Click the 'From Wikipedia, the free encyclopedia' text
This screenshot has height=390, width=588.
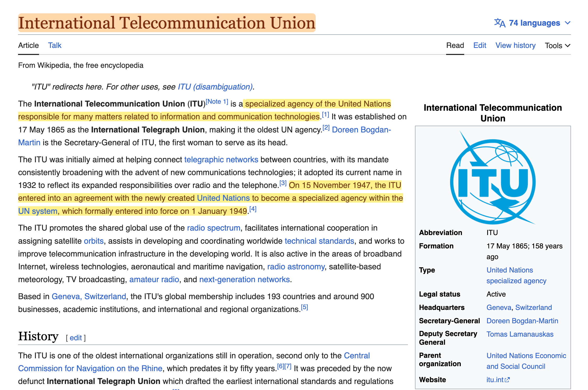click(x=81, y=65)
